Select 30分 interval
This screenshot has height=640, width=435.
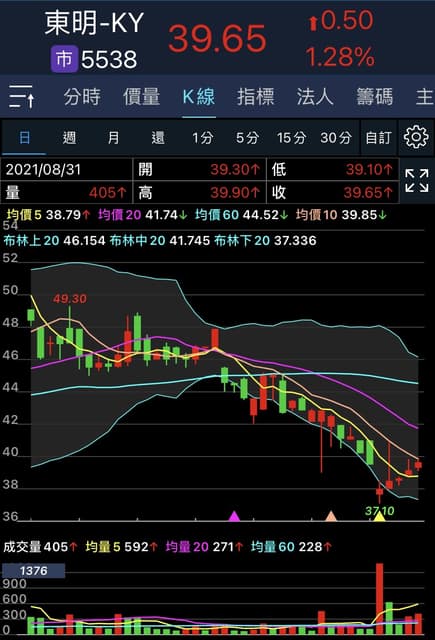[336, 138]
